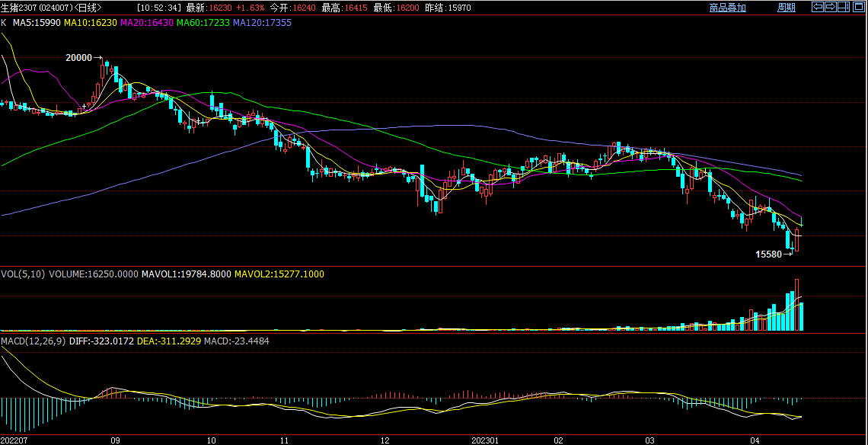Select the magenta MA20:16430 label
The image size is (868, 445).
(146, 23)
